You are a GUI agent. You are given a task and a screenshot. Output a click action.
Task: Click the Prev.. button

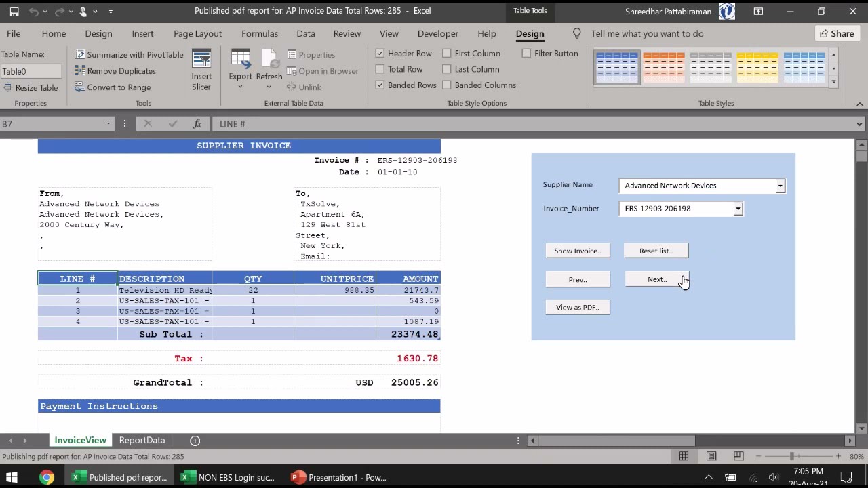(578, 279)
